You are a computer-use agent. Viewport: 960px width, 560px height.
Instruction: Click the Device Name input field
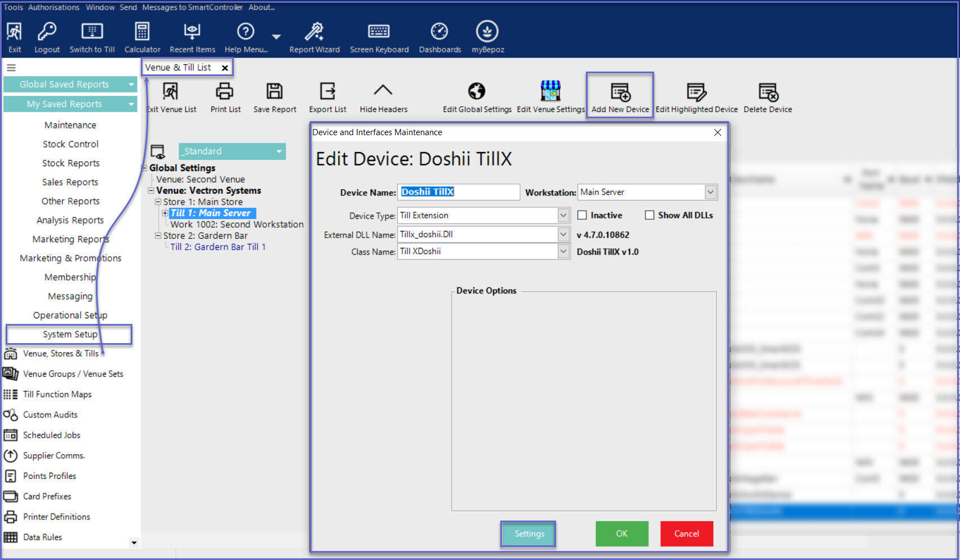coord(459,192)
